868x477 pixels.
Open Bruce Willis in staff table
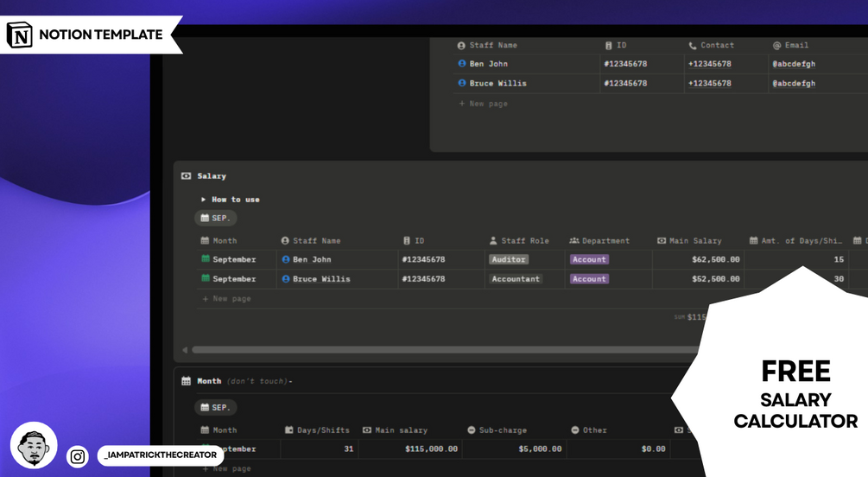[497, 83]
